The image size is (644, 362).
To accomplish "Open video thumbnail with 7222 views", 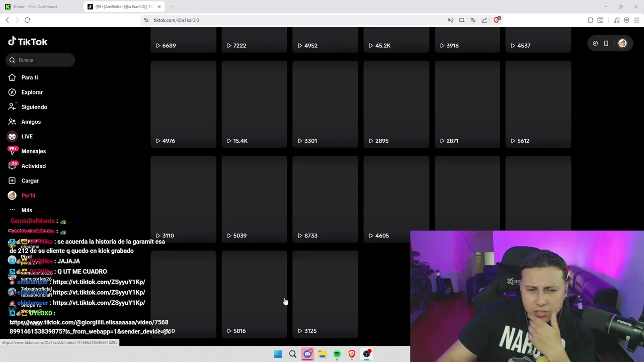I will point(254,40).
